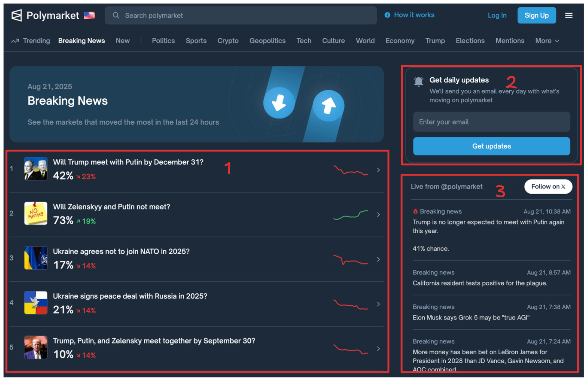
Task: Open the Crypto category
Action: [228, 41]
